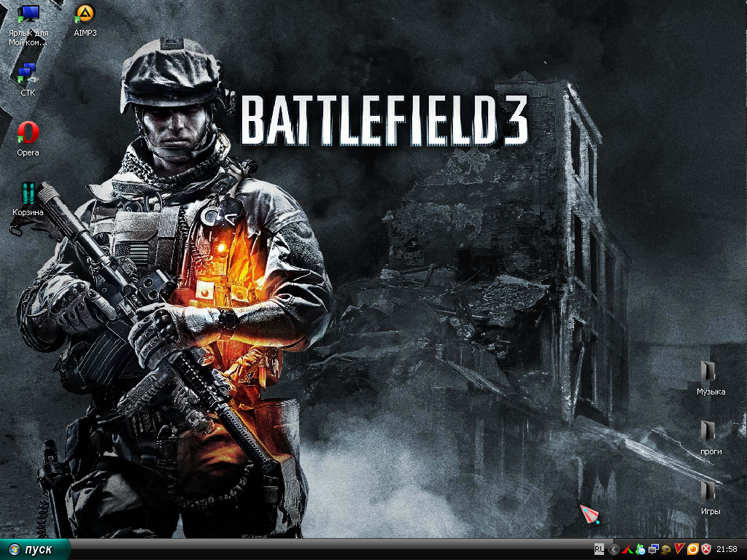Open network connection monitors tray icon
The width and height of the screenshot is (747, 560).
pyautogui.click(x=653, y=550)
